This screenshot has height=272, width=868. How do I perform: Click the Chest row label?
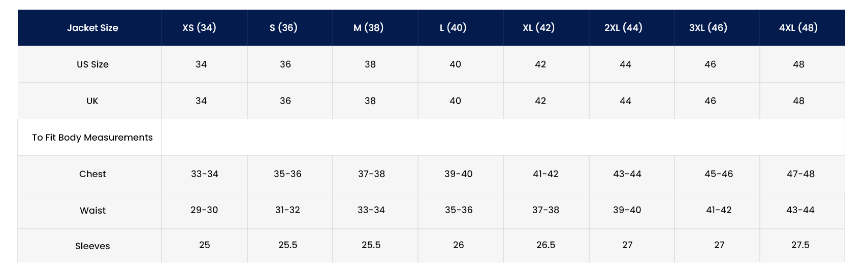[x=92, y=174]
